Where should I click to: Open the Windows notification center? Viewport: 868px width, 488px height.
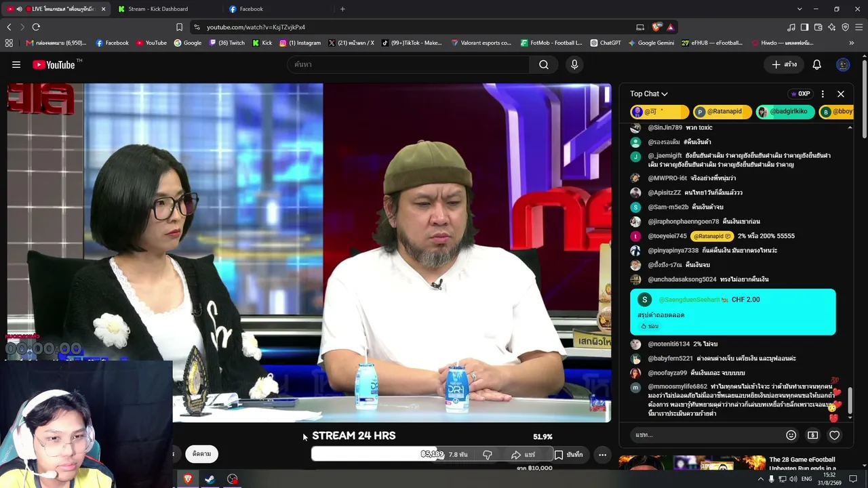tap(853, 479)
